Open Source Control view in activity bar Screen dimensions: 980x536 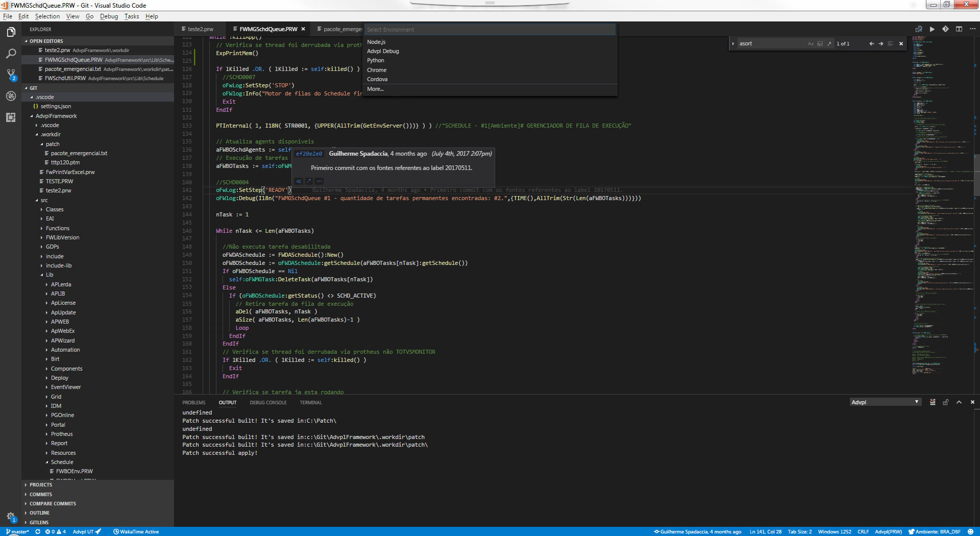(11, 75)
